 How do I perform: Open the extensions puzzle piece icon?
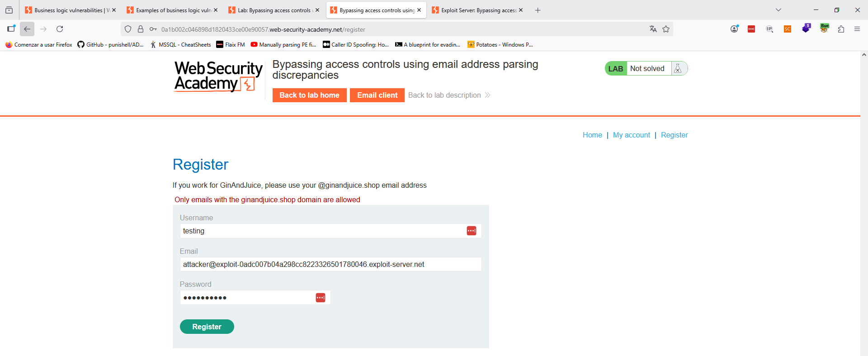point(841,29)
